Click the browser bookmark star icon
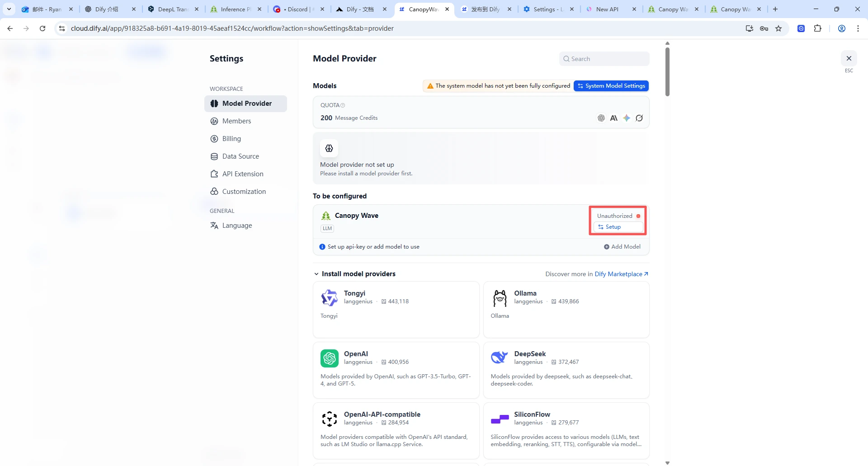 778,28
